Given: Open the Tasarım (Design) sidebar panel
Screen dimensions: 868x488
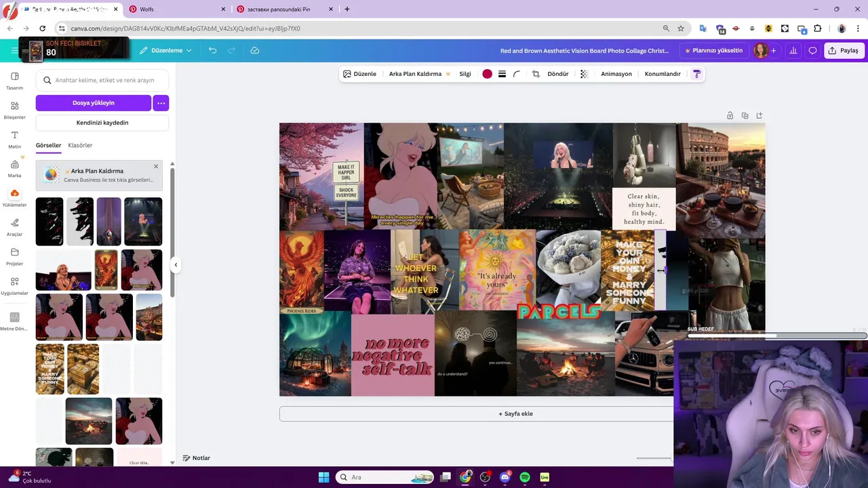Looking at the screenshot, I should (14, 80).
